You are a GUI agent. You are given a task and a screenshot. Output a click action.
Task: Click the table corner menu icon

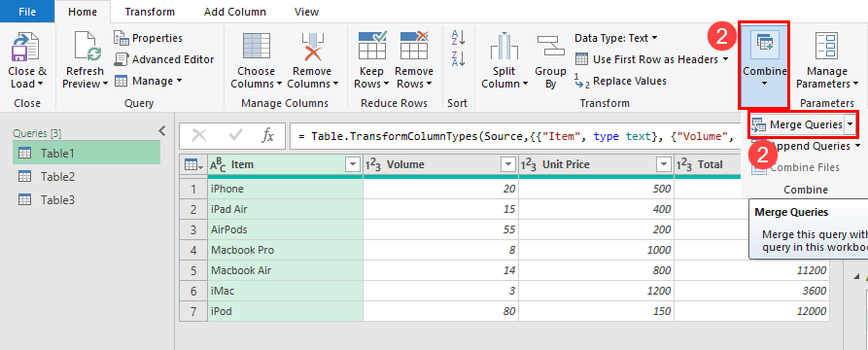[193, 164]
